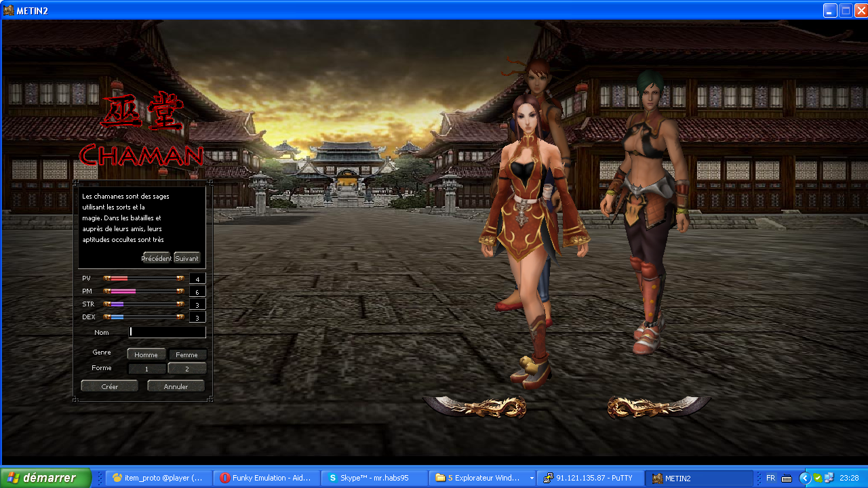Click the keyboard icon in the language bar
Viewport: 868px width, 488px height.
[787, 478]
